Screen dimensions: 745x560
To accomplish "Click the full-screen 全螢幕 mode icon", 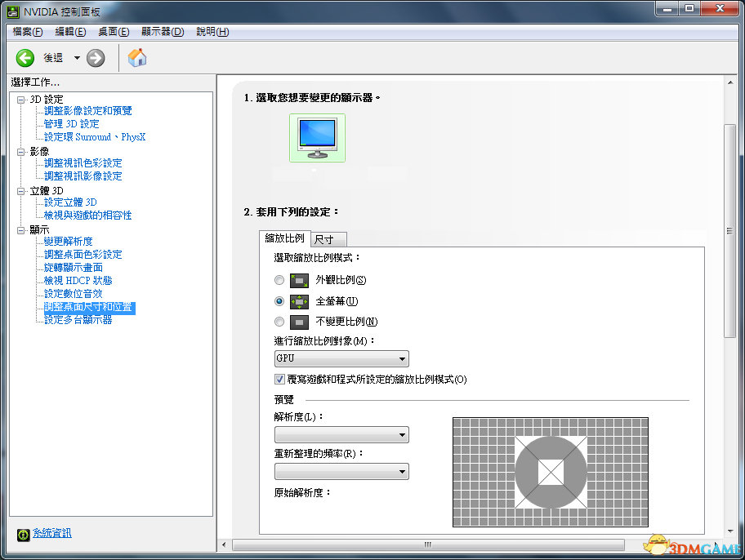I will [x=299, y=301].
